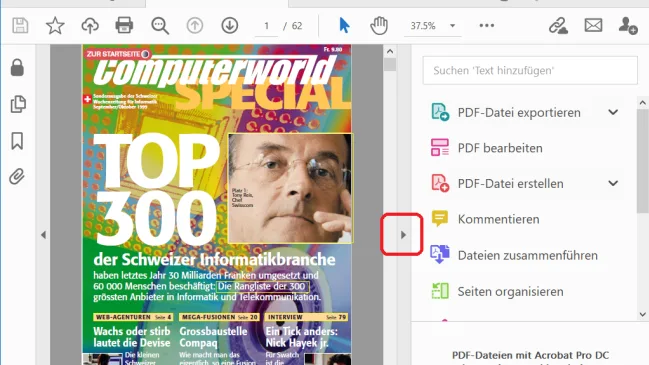Send file by email envelope icon
Screen dimensions: 649x365
593,26
